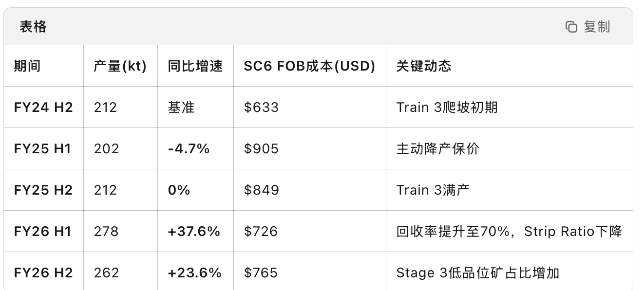Select the Stage 3低品位矿占比增加 cell
This screenshot has width=644, height=290.
[477, 272]
